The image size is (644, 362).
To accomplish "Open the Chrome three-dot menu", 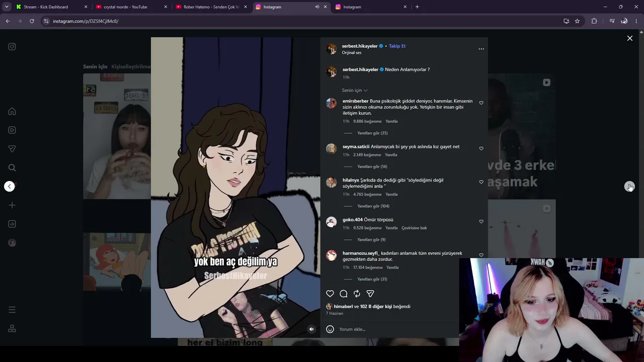I will pos(636,21).
